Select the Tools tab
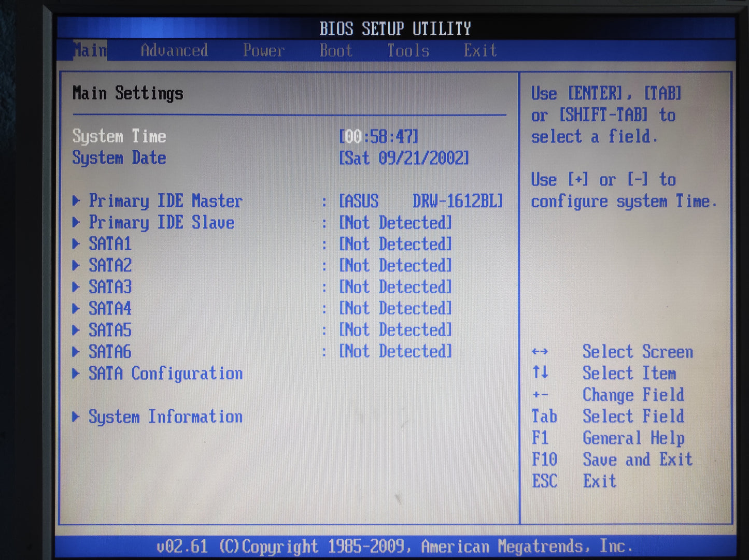This screenshot has width=749, height=560. 408,51
